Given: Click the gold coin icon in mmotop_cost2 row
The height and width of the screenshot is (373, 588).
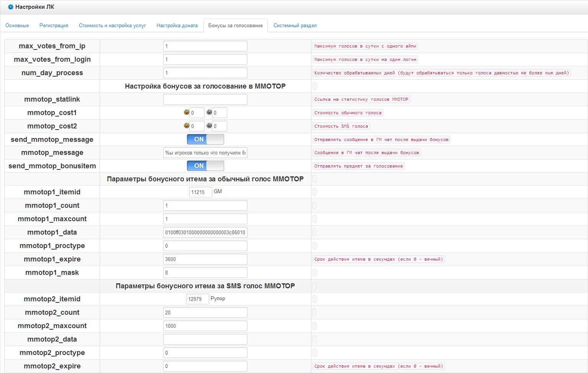Looking at the screenshot, I should point(187,126).
